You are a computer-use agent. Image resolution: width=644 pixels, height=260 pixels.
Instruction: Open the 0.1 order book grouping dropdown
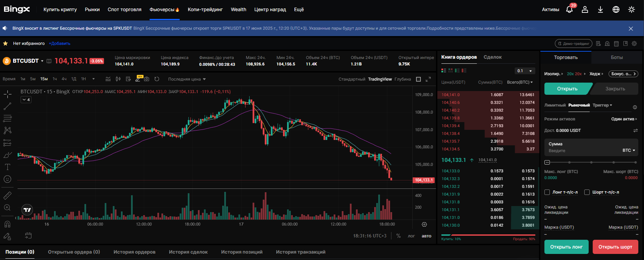(525, 71)
